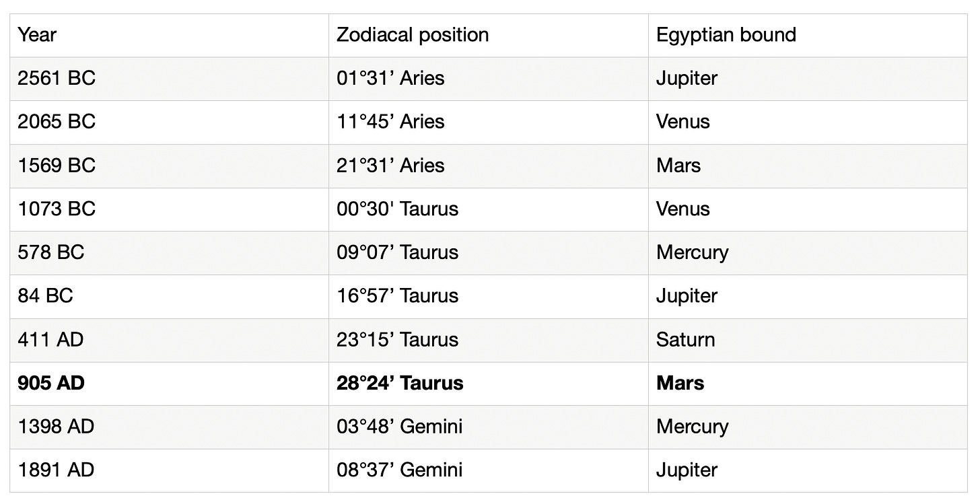
Task: Select the Saturn bound cell
Action: coord(808,340)
